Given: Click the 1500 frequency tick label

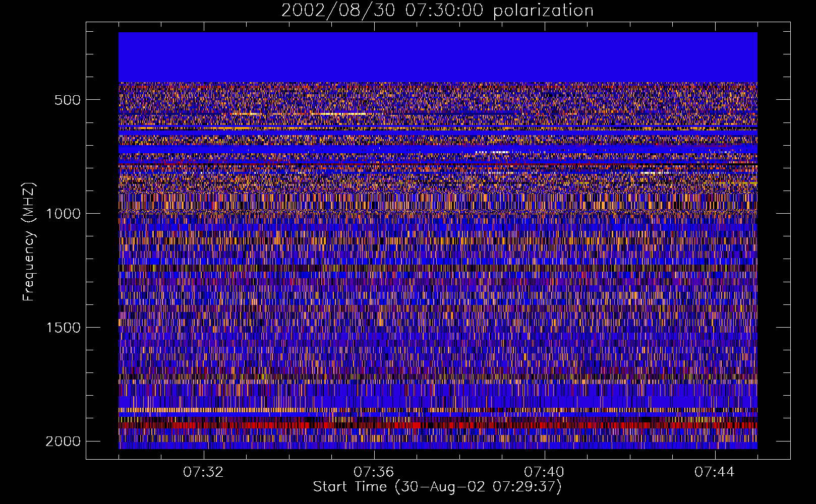Looking at the screenshot, I should tap(63, 328).
